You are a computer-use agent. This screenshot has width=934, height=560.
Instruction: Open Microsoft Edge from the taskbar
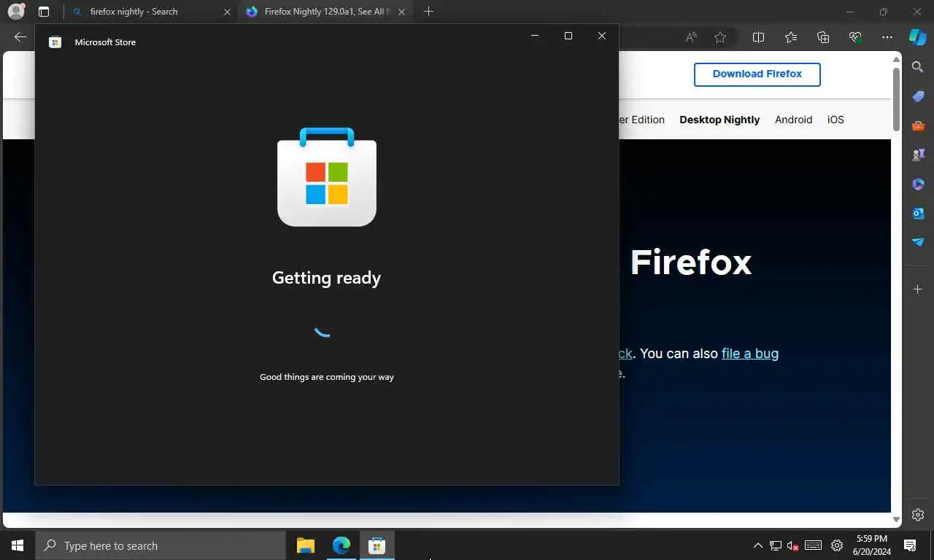coord(341,545)
